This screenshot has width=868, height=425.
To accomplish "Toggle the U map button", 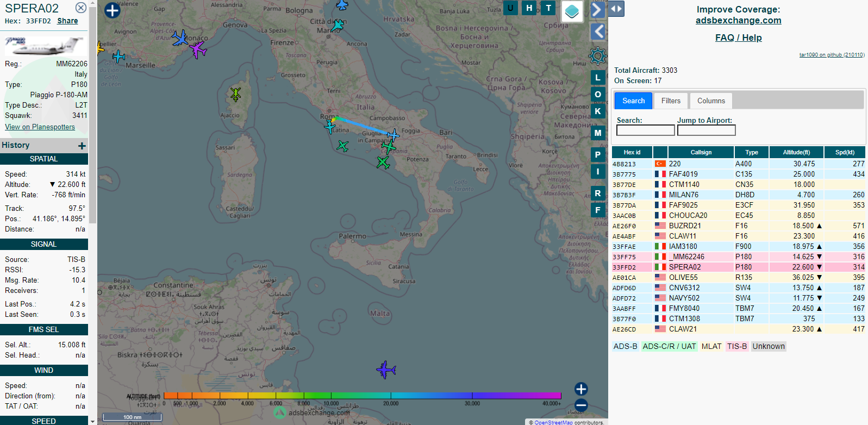I will [x=510, y=8].
